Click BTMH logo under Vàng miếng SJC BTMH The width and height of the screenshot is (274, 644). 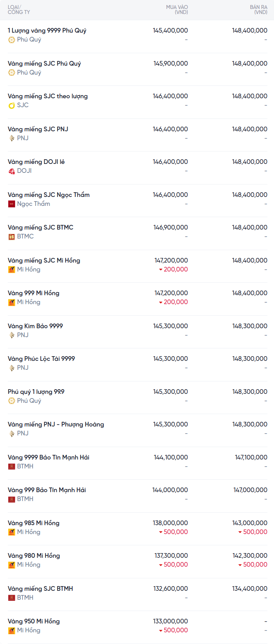click(x=12, y=598)
